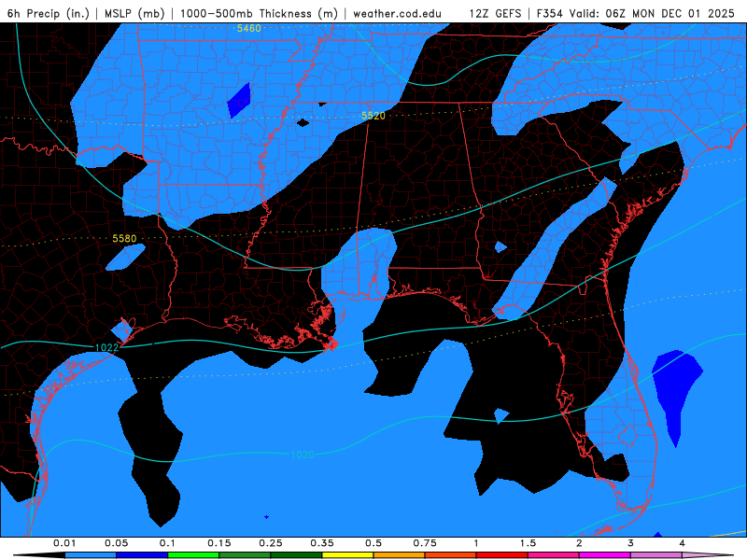Click the legend value 4

pos(683,543)
